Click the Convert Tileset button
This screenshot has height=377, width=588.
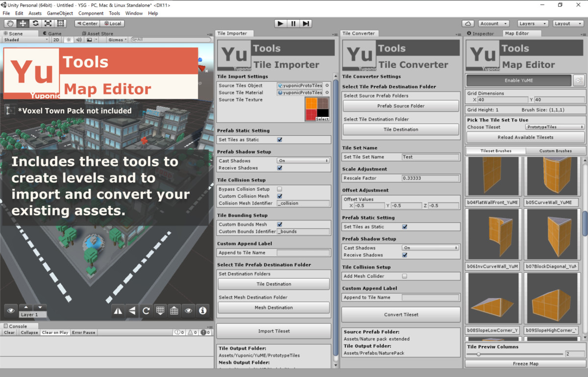click(x=401, y=315)
